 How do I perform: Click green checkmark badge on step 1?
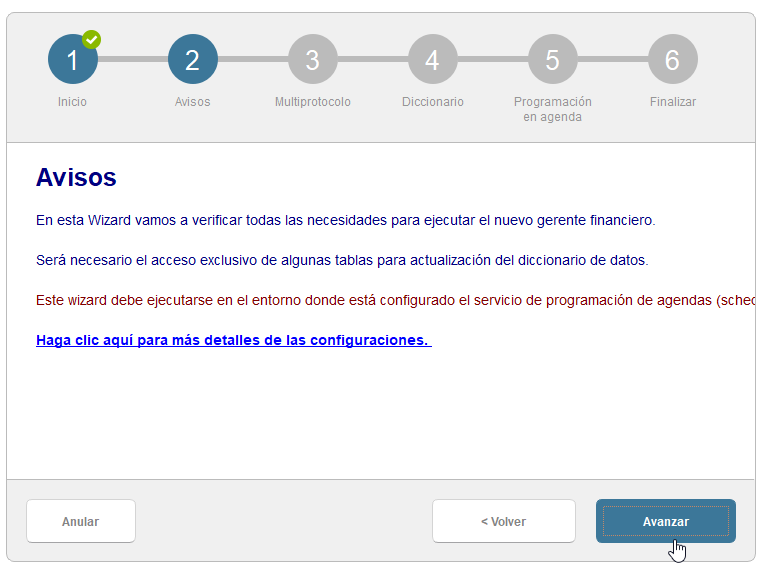tap(92, 40)
